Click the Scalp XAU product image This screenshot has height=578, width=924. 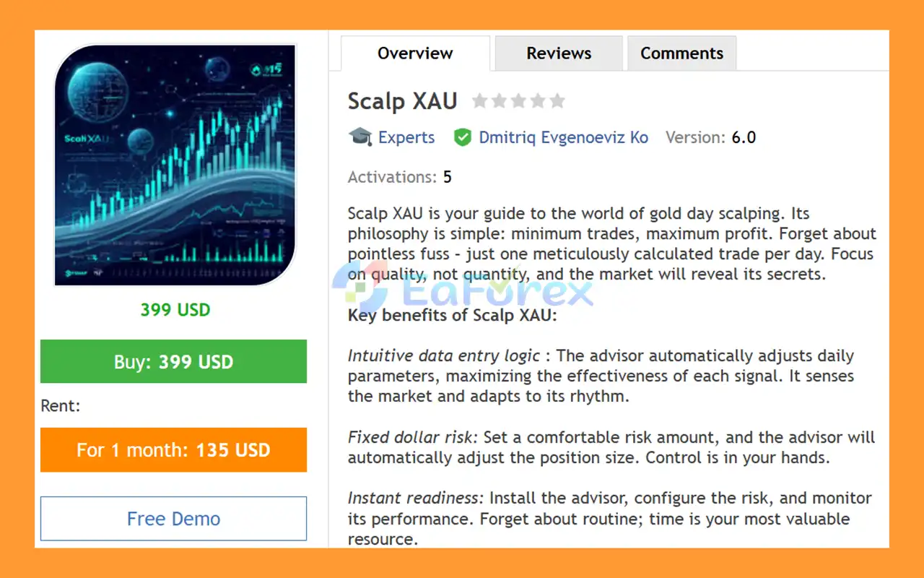click(175, 165)
